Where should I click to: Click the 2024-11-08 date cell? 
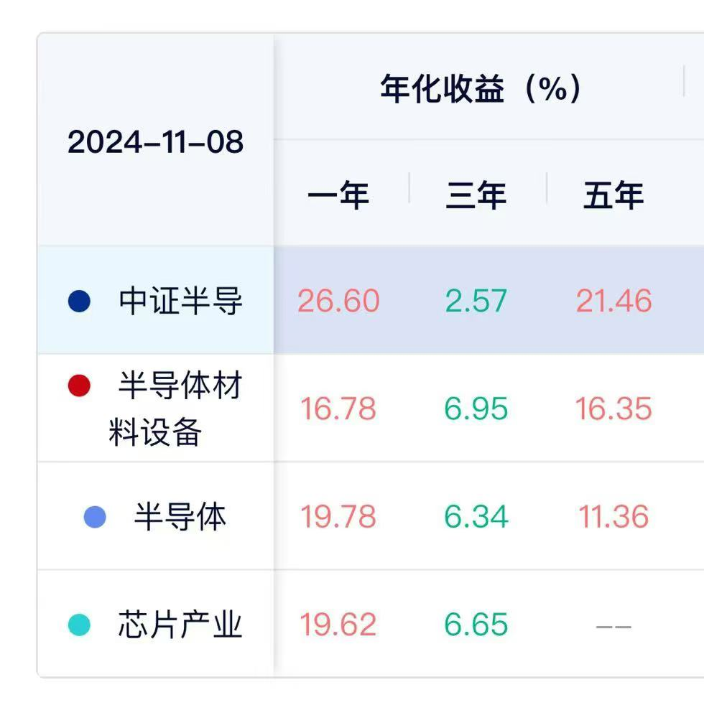pyautogui.click(x=156, y=141)
